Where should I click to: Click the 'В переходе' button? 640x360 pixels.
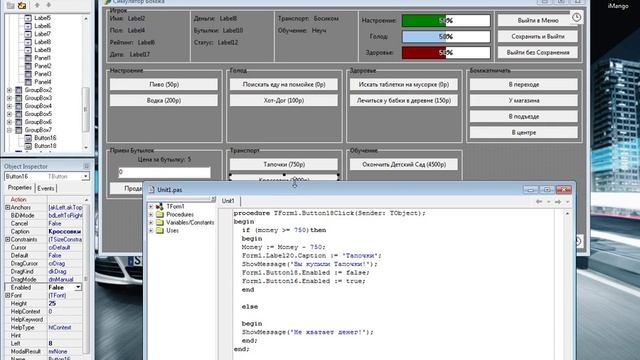(x=524, y=84)
